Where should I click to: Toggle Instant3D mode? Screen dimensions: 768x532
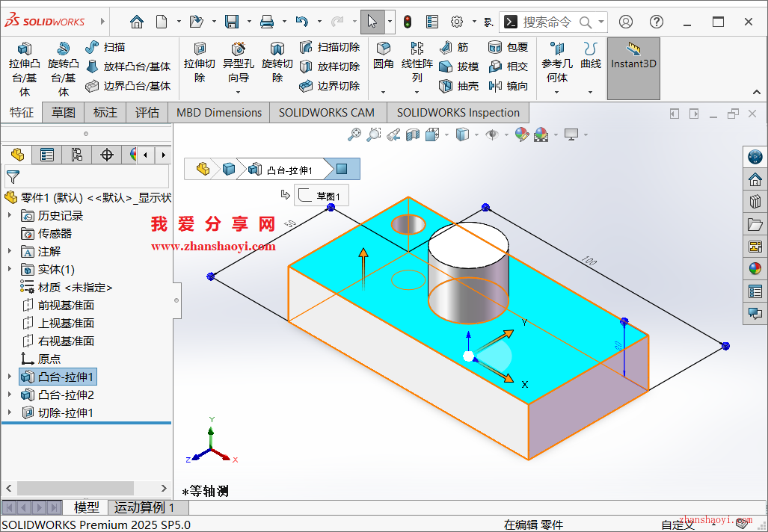pyautogui.click(x=633, y=69)
